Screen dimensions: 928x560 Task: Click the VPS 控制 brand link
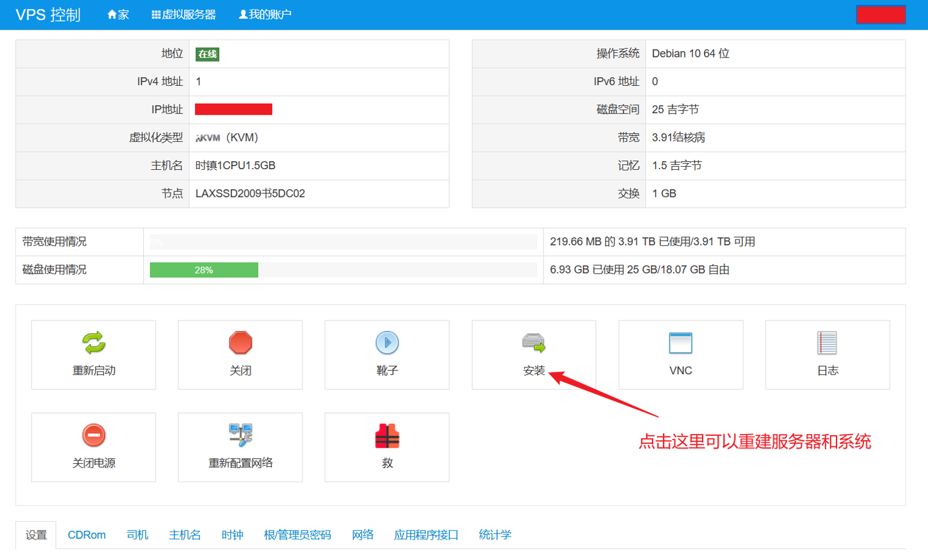(x=48, y=15)
